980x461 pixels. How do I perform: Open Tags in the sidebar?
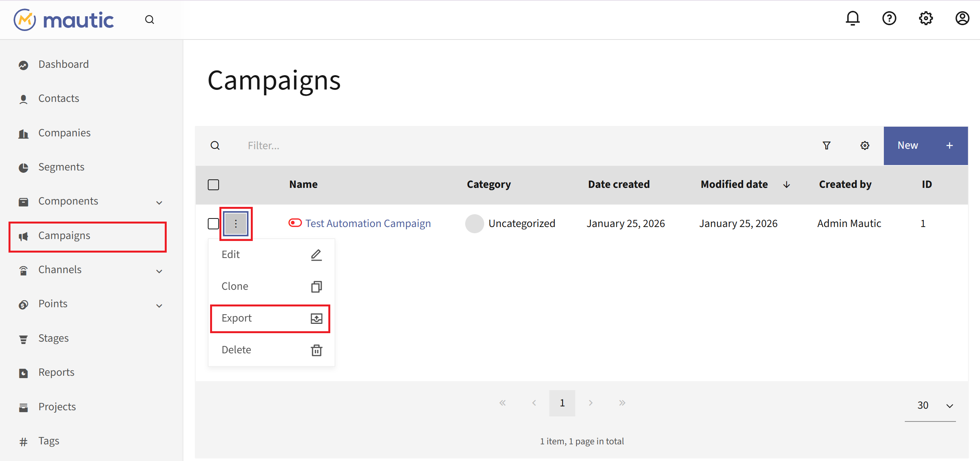point(49,441)
